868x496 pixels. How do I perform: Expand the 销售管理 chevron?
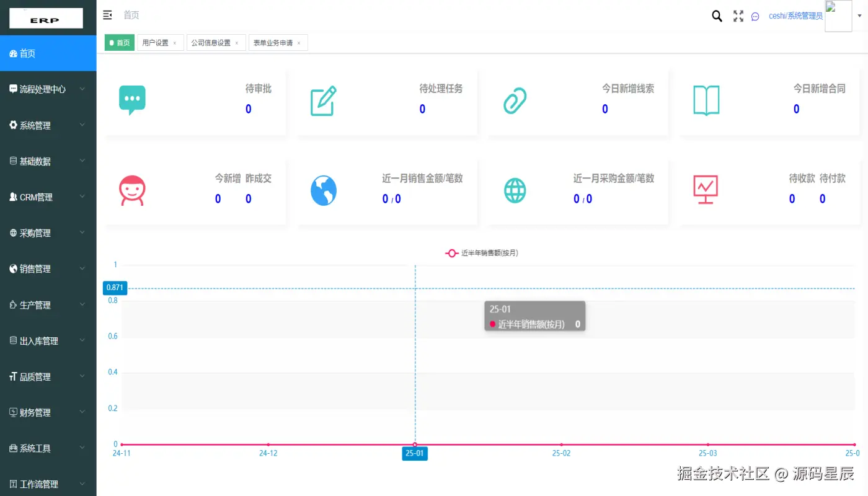click(82, 269)
